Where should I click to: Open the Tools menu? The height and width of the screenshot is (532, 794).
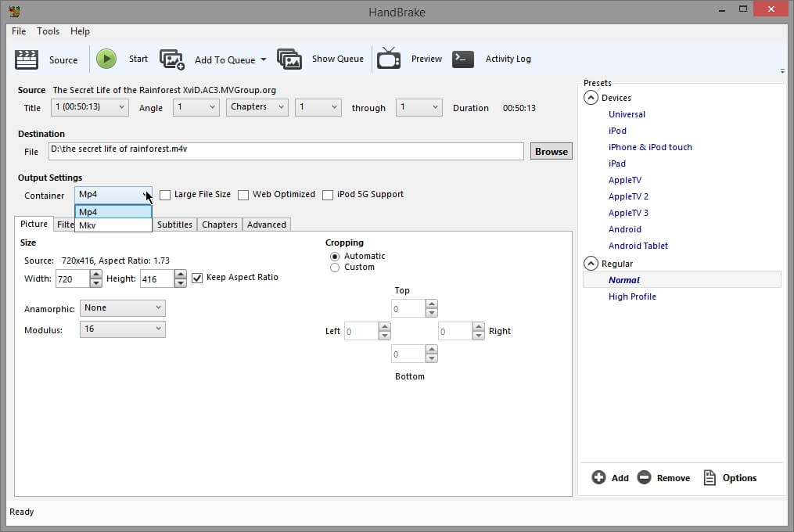[48, 31]
